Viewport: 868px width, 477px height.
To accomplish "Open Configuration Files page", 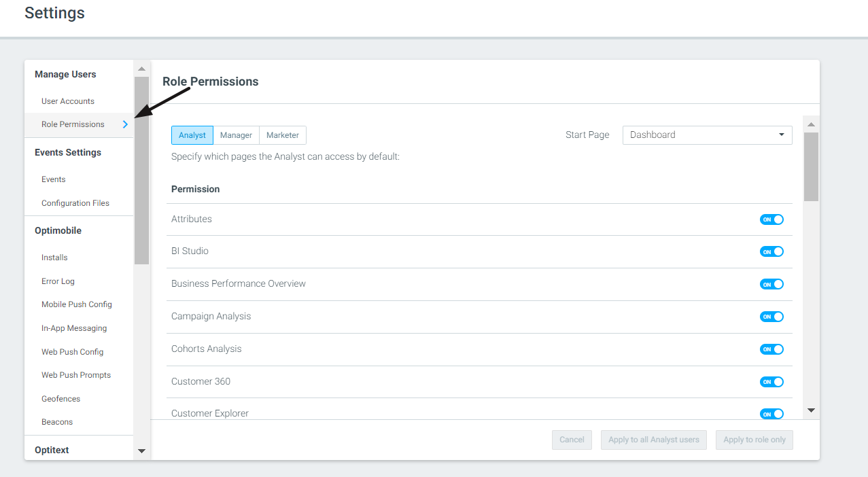I will [75, 203].
